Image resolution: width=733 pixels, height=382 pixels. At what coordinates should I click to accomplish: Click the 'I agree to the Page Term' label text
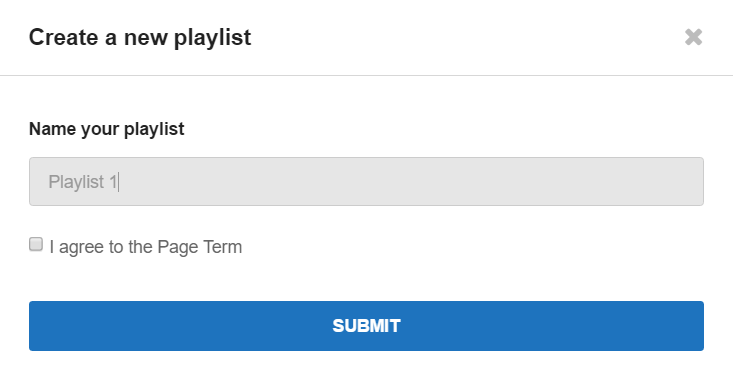[146, 247]
